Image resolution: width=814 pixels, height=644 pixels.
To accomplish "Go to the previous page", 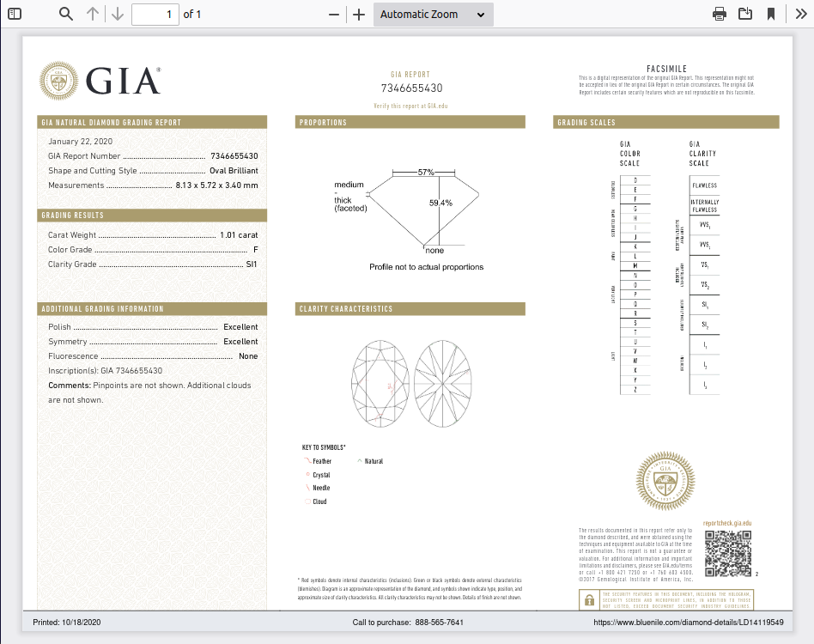I will pyautogui.click(x=93, y=14).
